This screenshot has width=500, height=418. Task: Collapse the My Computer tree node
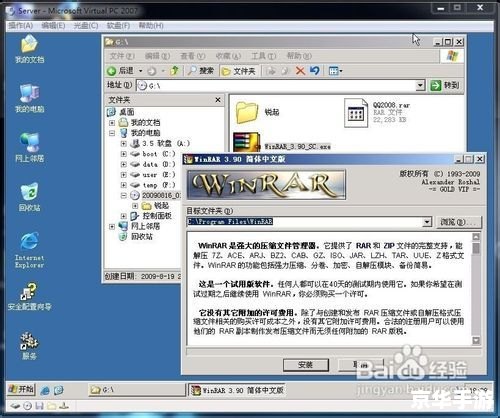coord(112,133)
